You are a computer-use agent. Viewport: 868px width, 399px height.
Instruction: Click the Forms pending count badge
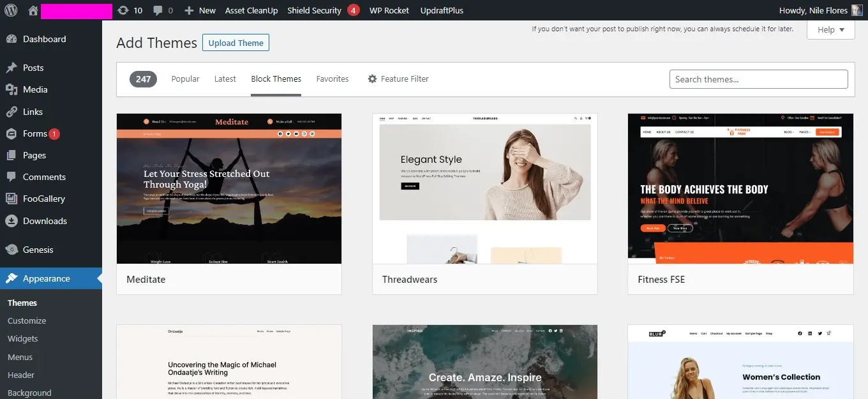pos(54,134)
